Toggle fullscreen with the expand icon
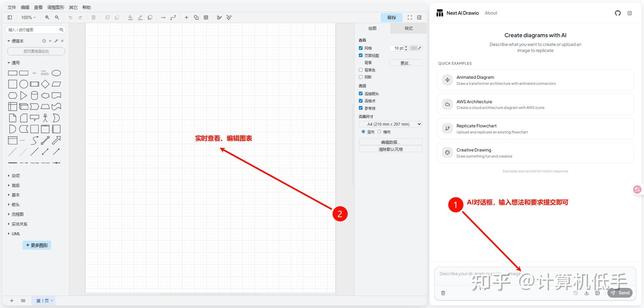This screenshot has height=308, width=644. pyautogui.click(x=410, y=17)
